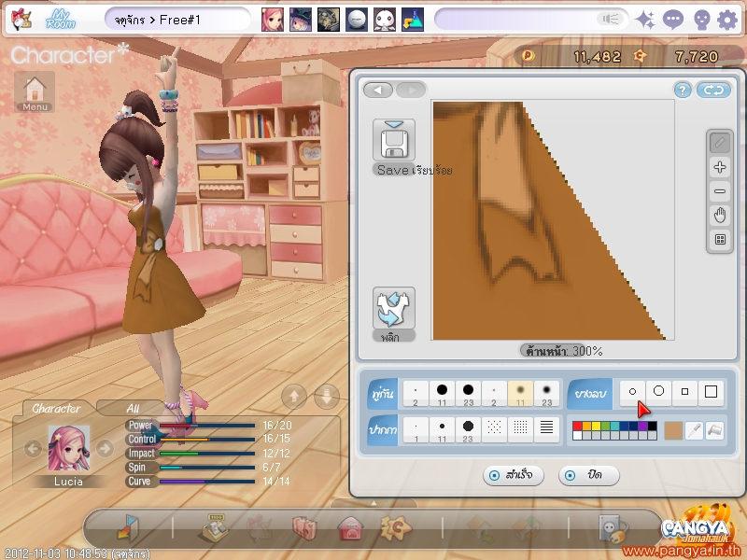Open the sparkle star icon in top bar
Viewport: 747px width, 560px height.
645,20
